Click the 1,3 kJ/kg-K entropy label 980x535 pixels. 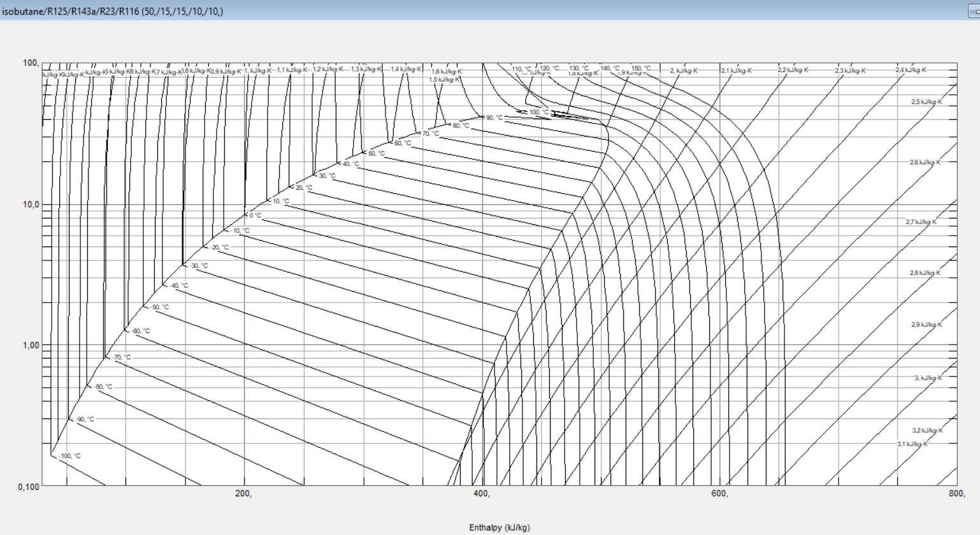pos(366,69)
